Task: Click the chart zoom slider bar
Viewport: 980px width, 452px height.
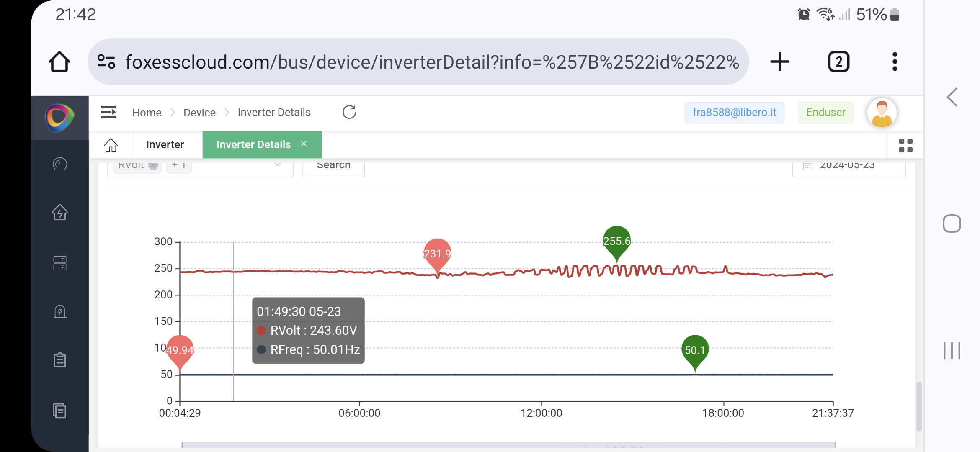Action: coord(508,444)
